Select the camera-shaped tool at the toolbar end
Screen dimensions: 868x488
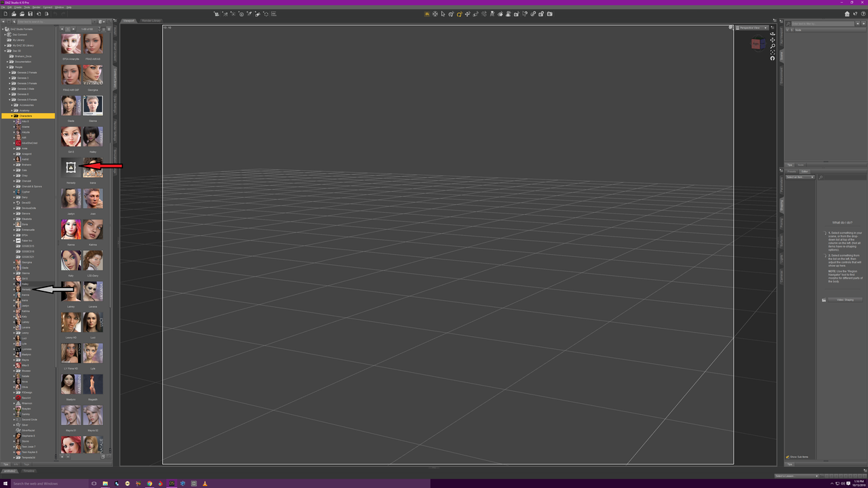tap(549, 14)
